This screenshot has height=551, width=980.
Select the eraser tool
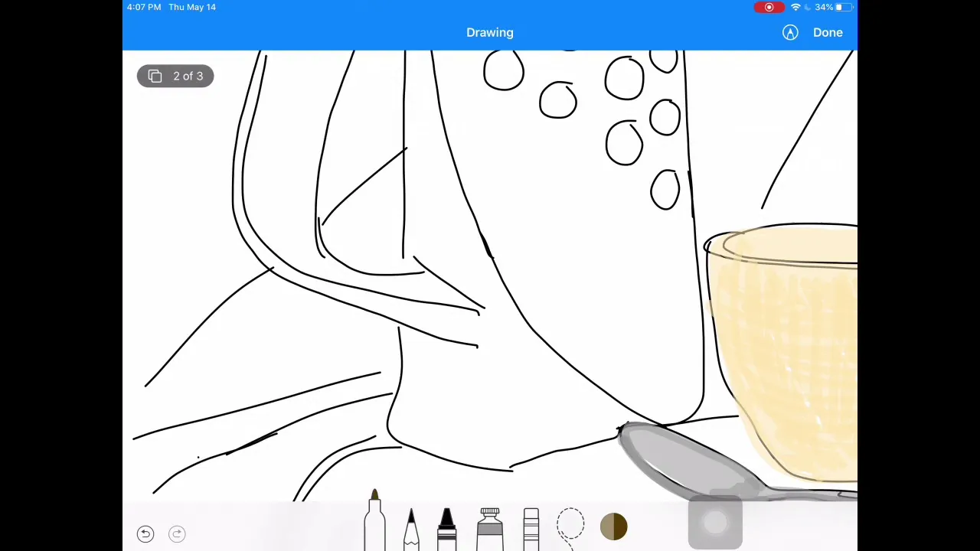coord(531,528)
